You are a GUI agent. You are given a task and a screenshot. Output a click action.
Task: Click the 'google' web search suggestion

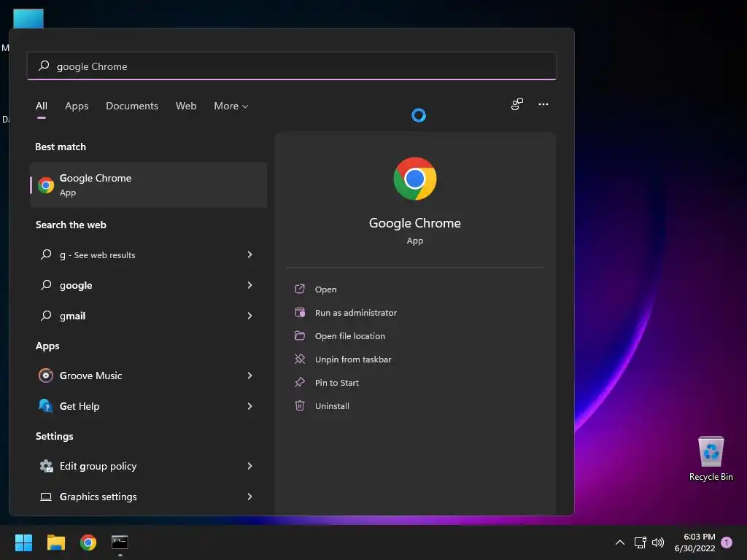point(76,285)
